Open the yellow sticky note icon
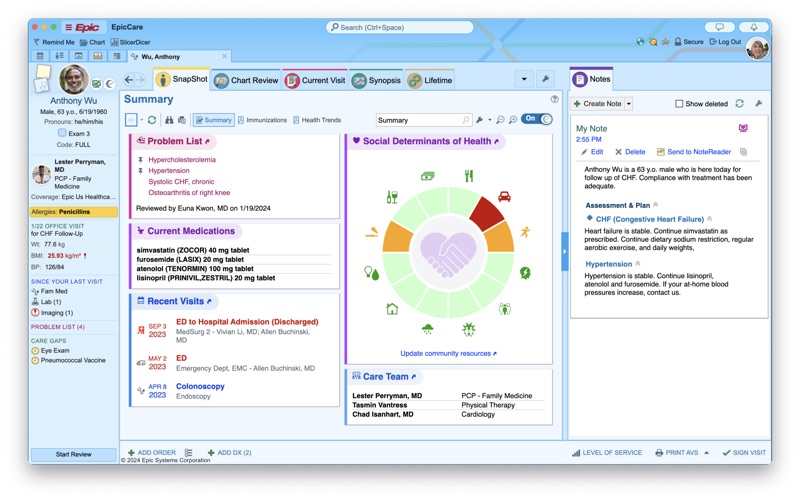This screenshot has width=800, height=500. pos(43,72)
